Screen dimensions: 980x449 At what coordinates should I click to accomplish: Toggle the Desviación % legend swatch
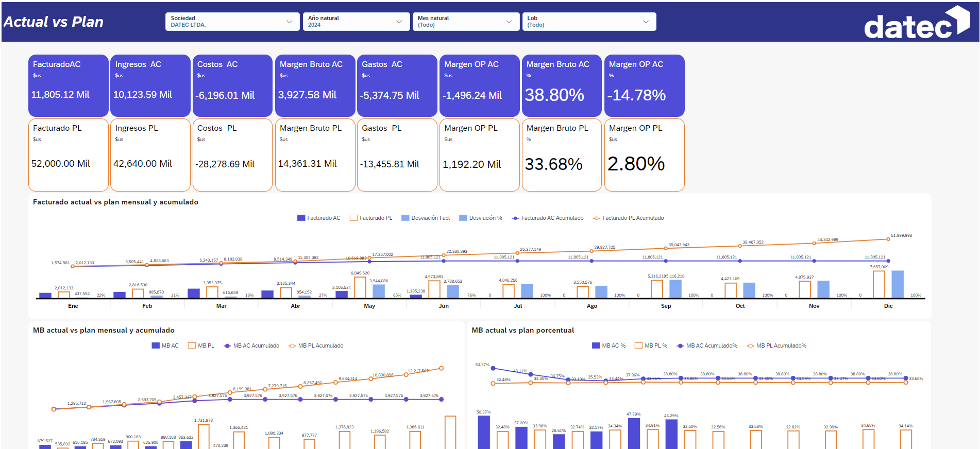point(463,218)
